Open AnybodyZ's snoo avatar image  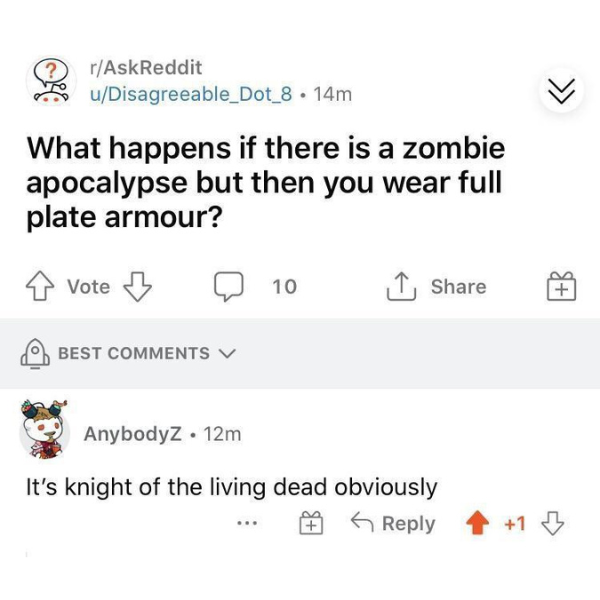click(x=44, y=429)
